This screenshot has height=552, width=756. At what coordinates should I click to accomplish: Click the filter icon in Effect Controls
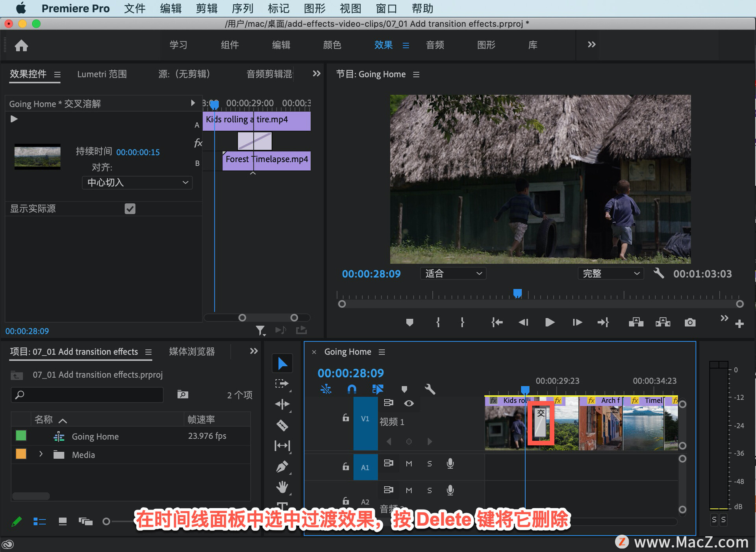pyautogui.click(x=260, y=330)
